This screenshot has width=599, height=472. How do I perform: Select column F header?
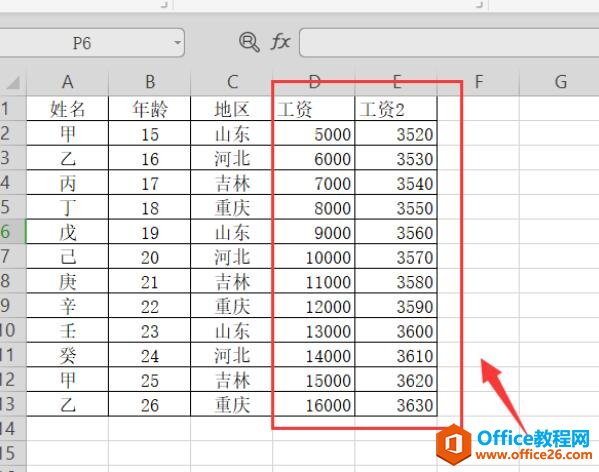coord(478,82)
